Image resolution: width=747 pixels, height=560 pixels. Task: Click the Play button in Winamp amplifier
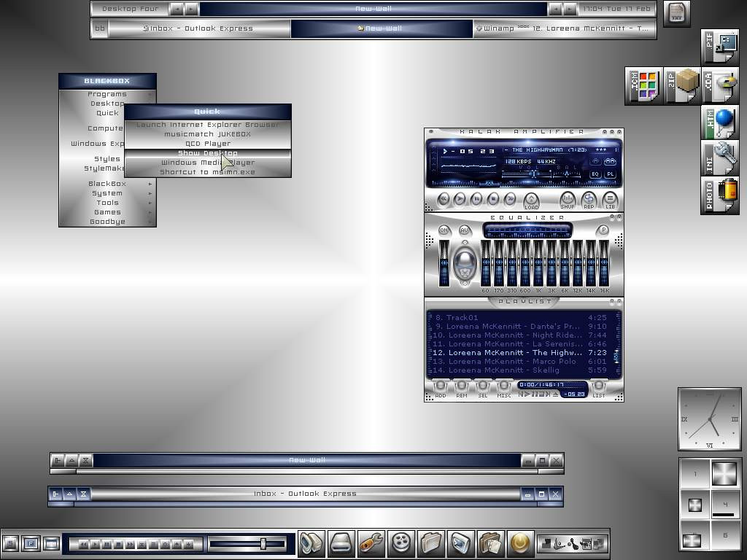click(460, 199)
